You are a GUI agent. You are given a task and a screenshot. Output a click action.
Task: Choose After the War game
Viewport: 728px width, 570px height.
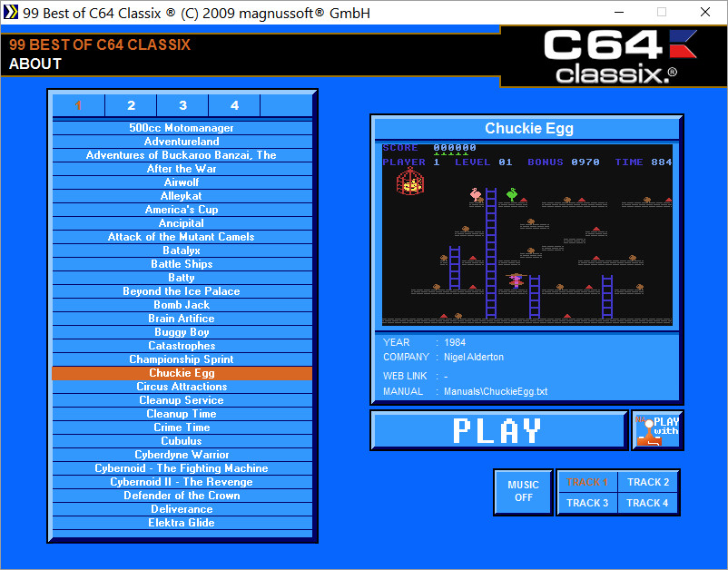[x=182, y=169]
